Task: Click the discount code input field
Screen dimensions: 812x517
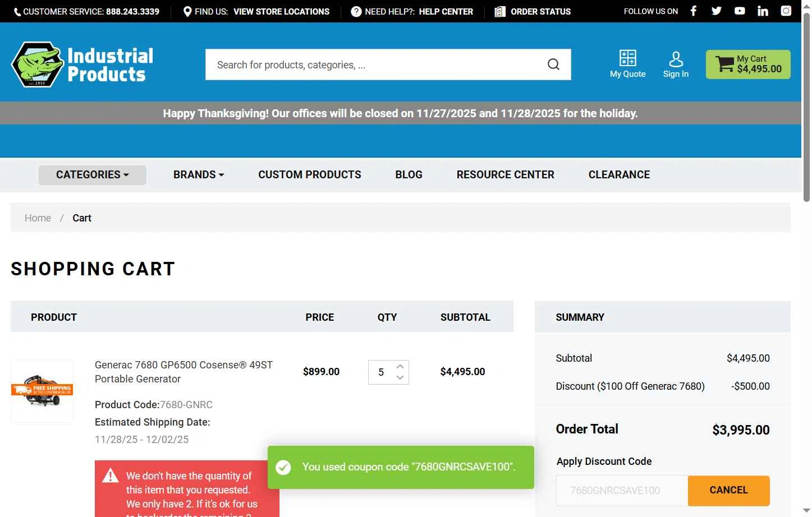Action: point(622,491)
